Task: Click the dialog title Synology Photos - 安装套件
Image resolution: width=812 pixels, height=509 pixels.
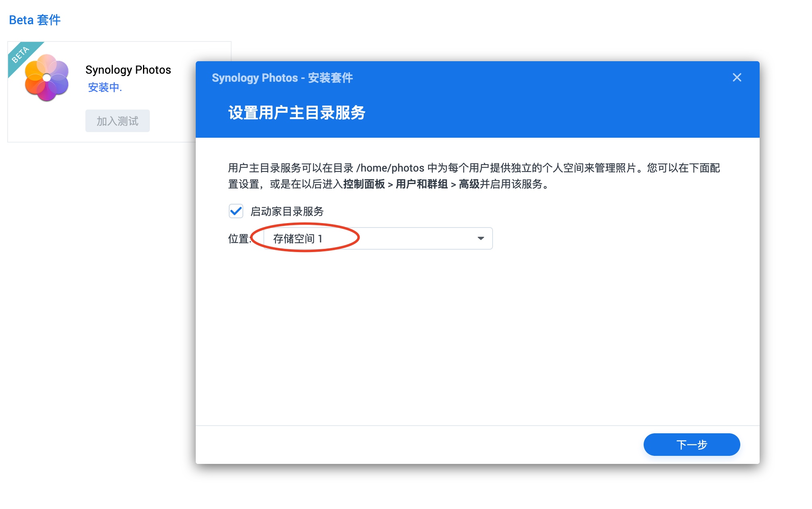Action: click(x=282, y=78)
